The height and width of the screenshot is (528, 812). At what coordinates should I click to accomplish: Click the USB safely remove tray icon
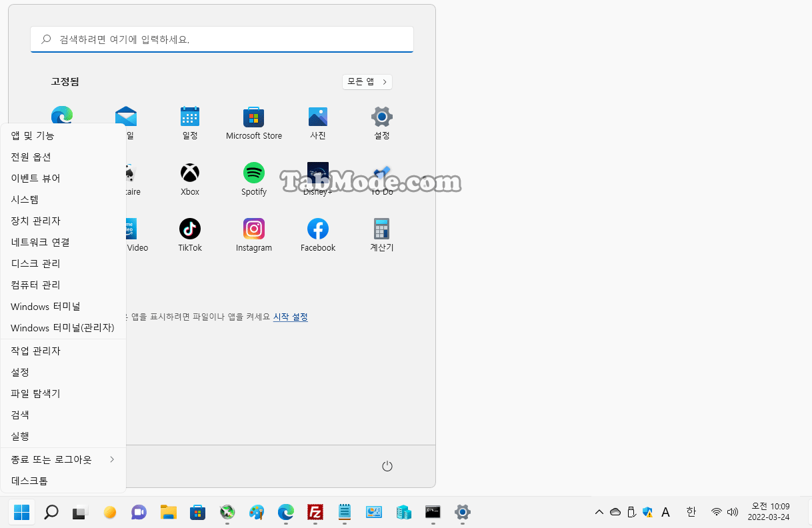coord(631,512)
